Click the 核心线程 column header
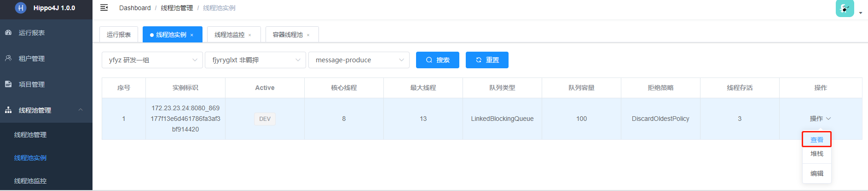Screen dimensions: 868x191 click(344, 88)
